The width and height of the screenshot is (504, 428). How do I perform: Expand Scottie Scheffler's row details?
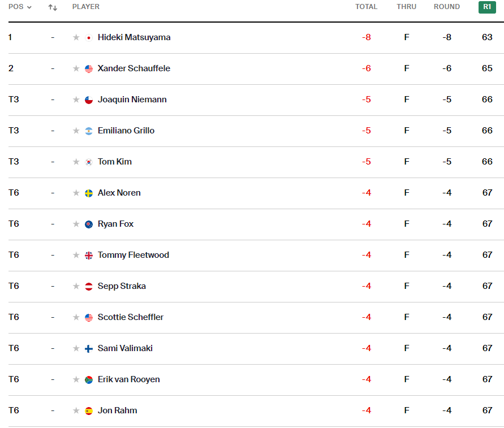click(256, 317)
